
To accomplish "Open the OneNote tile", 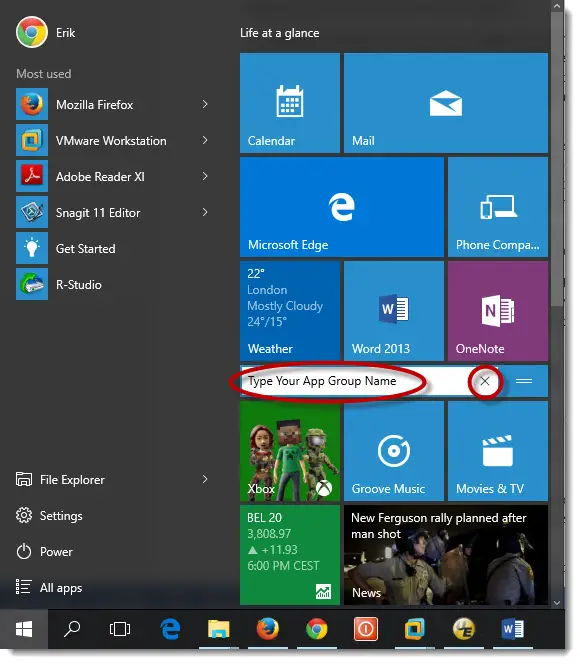I will [498, 311].
